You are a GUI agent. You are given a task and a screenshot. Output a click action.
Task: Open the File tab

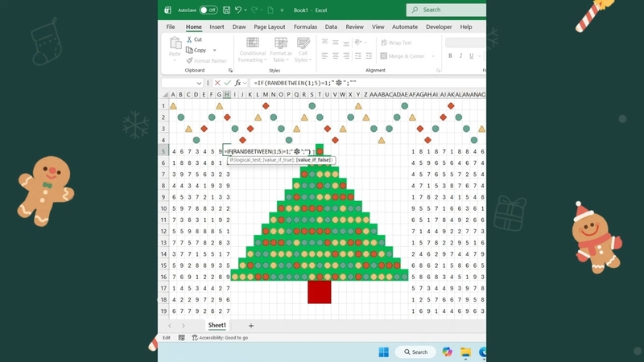(171, 27)
